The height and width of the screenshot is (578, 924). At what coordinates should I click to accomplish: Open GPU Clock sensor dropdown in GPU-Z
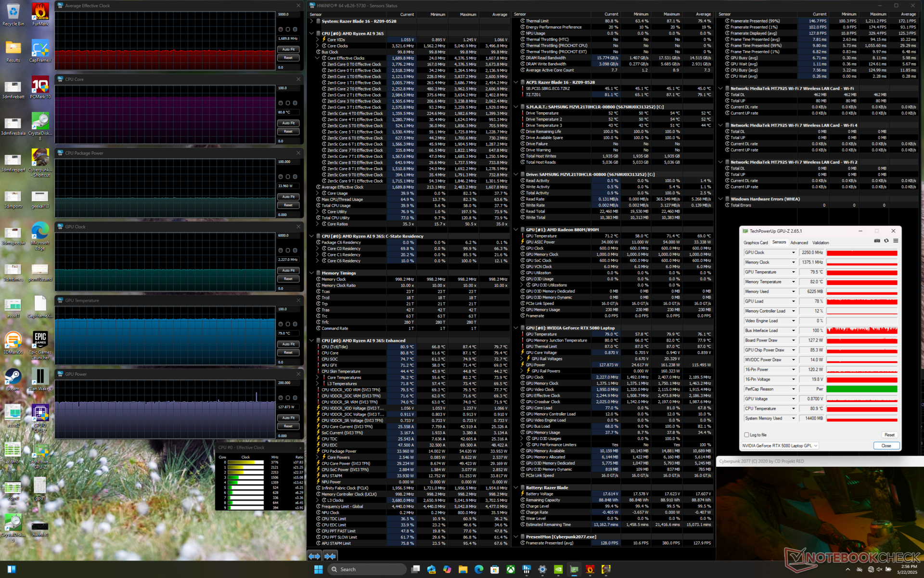(794, 253)
